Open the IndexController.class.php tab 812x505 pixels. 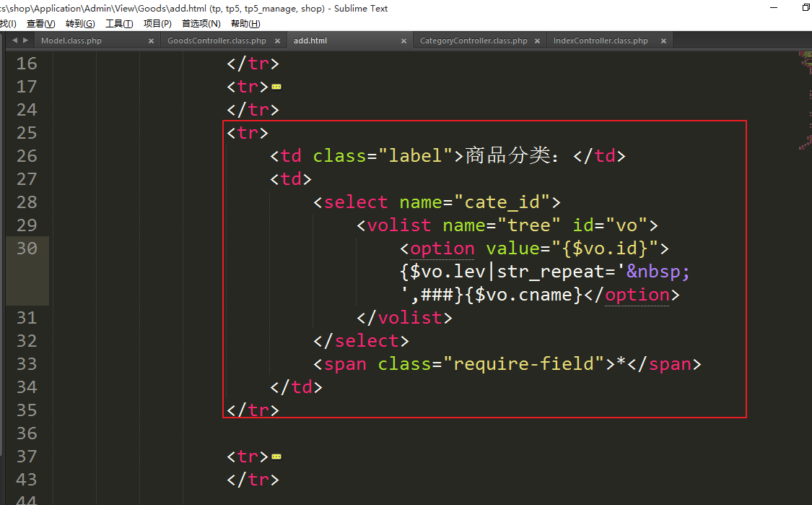coord(601,41)
